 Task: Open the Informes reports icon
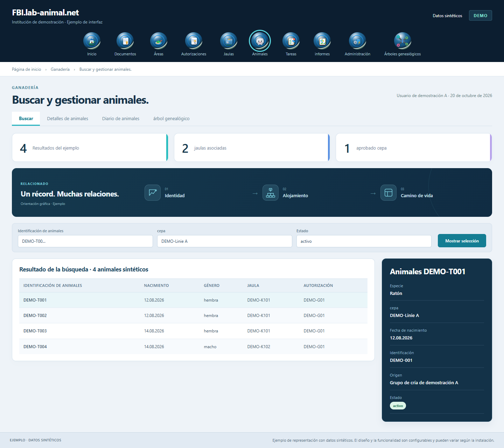point(322,41)
